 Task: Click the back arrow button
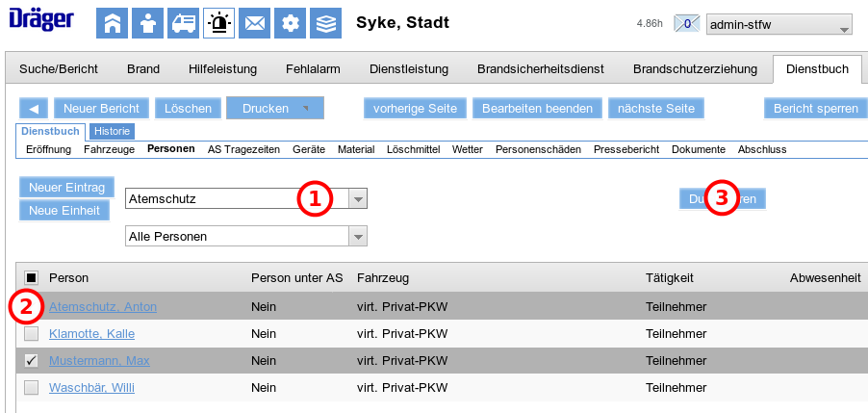click(x=34, y=109)
